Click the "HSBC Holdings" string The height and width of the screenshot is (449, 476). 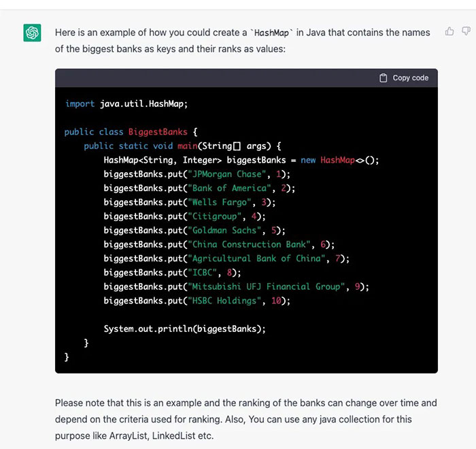tap(226, 301)
